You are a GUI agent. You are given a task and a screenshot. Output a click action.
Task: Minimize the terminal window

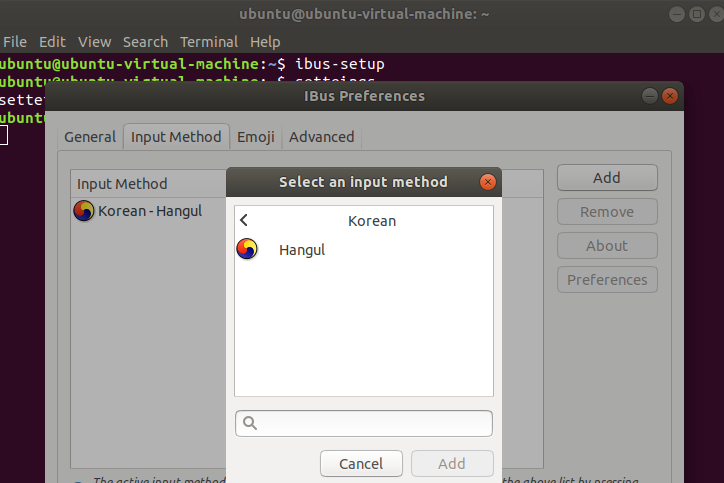coord(677,14)
